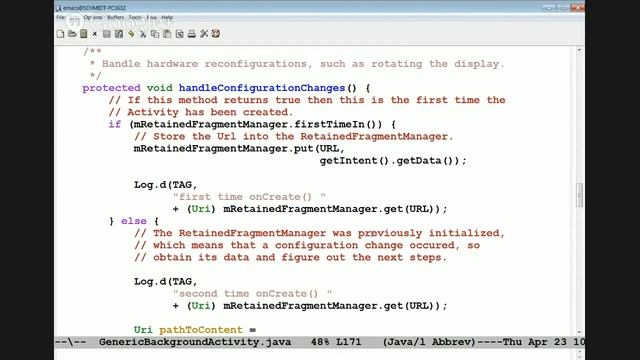Open the Java menu
This screenshot has height=360, width=640.
pyautogui.click(x=151, y=18)
